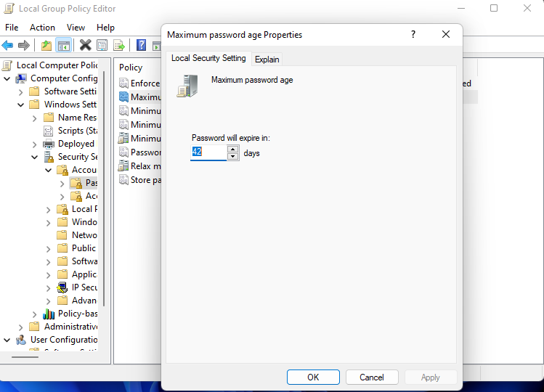Click the blue Help toolbar icon
The height and width of the screenshot is (392, 544).
(x=141, y=45)
